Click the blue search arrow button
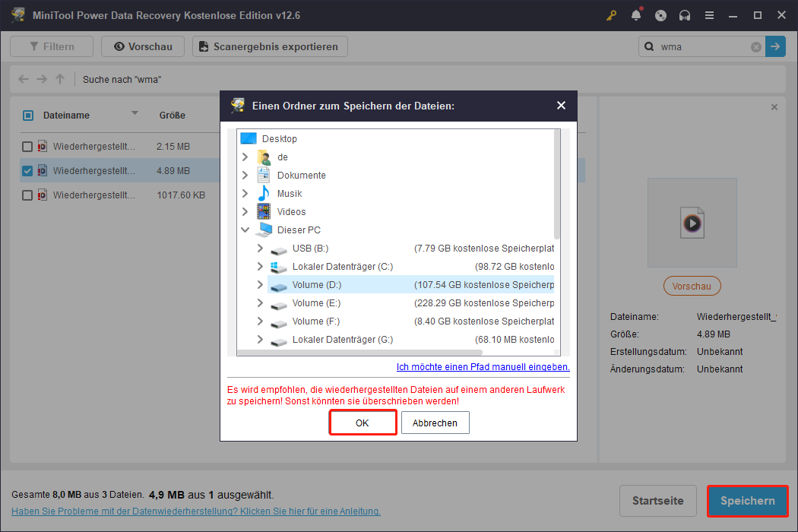Image resolution: width=798 pixels, height=532 pixels. point(775,47)
